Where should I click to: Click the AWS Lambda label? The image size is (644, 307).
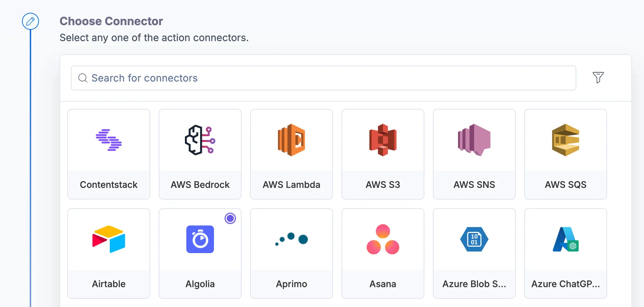[x=292, y=185]
